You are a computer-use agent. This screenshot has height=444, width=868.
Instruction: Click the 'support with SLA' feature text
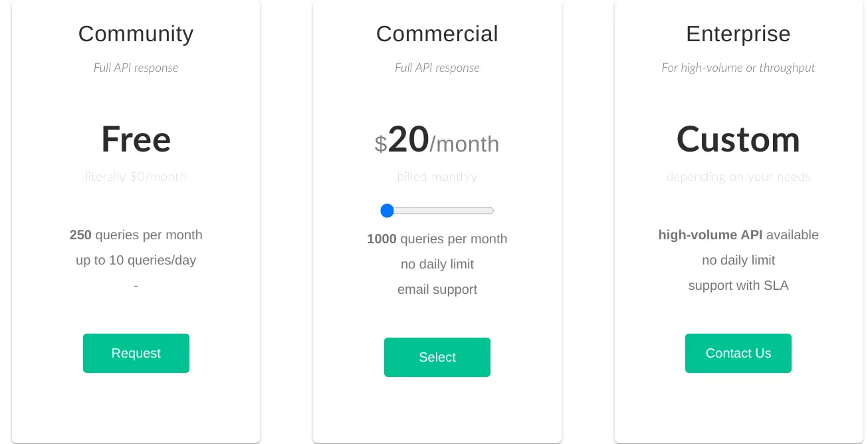738,285
